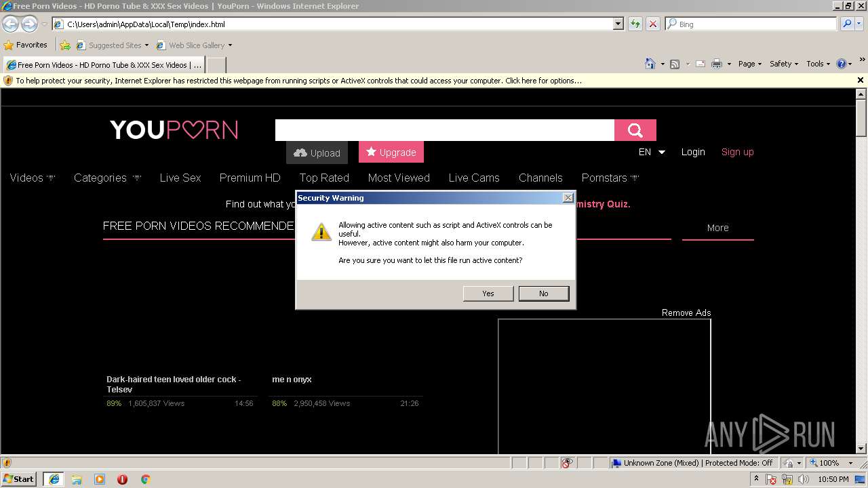Screen dimensions: 868x488
Task: Click the RSS Feeds icon
Action: point(675,64)
